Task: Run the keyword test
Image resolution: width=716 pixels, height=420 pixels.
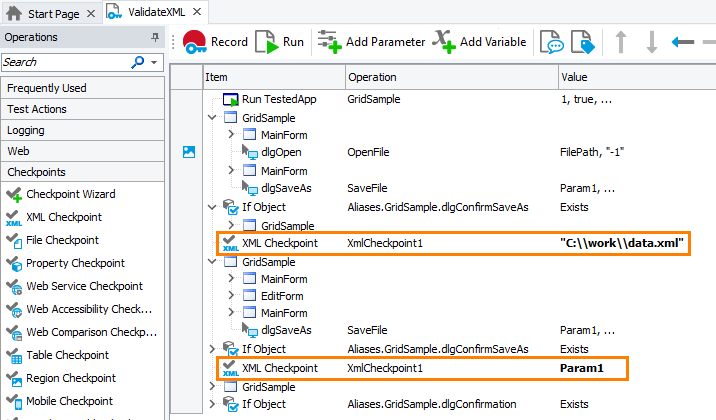Action: point(280,42)
